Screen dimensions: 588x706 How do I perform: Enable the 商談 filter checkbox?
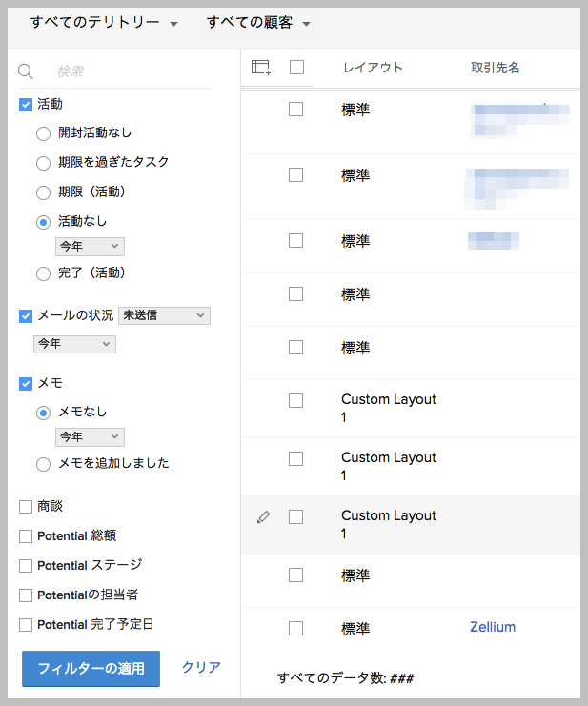pyautogui.click(x=26, y=506)
